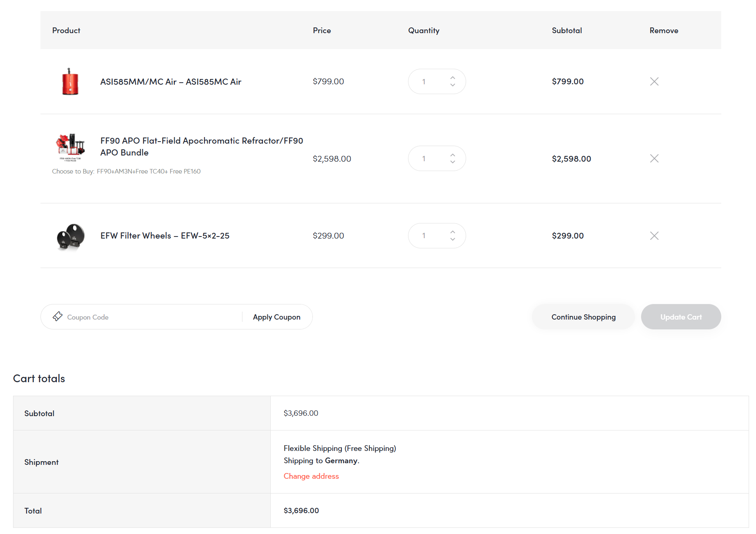This screenshot has width=756, height=534.
Task: Remove ASI585MC Air from cart
Action: pyautogui.click(x=654, y=81)
